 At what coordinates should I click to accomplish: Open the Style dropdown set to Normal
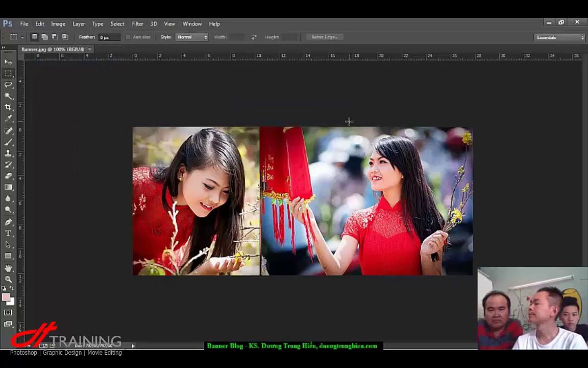191,37
